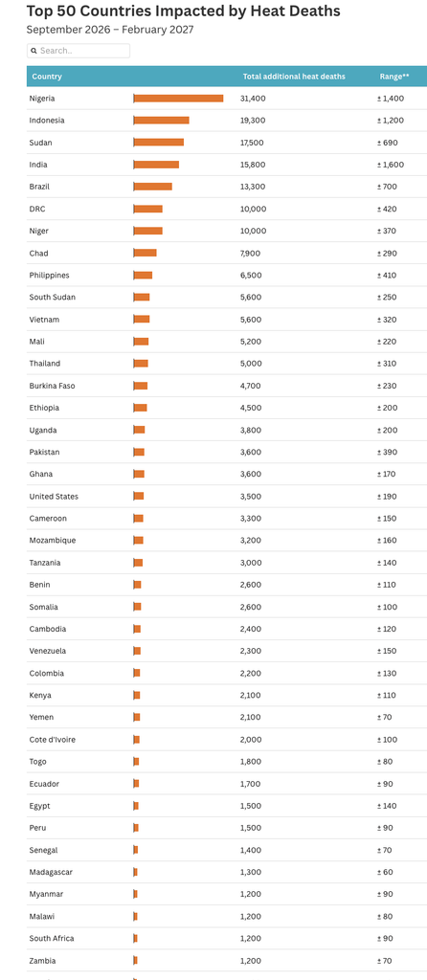This screenshot has width=427, height=980.
Task: Select the Brazil orange bar
Action: click(x=152, y=187)
